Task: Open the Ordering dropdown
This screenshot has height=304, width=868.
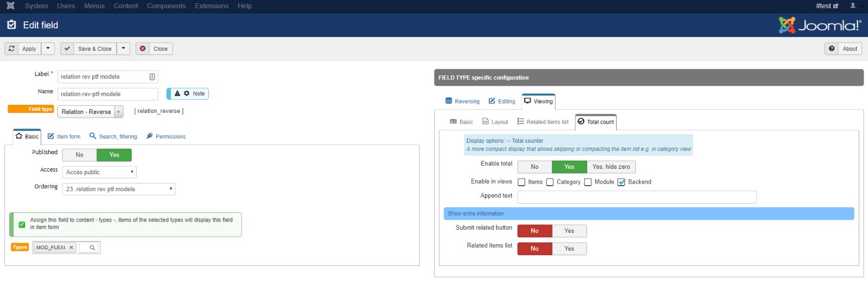Action: 119,189
